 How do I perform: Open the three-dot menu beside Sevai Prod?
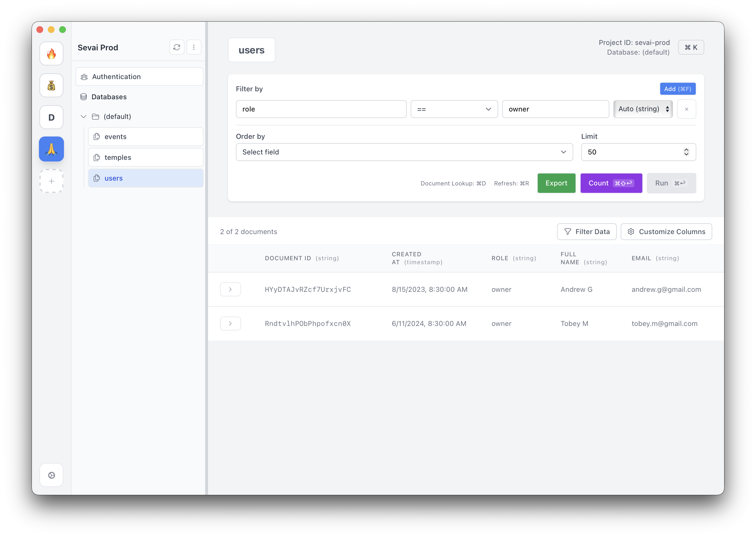[194, 47]
